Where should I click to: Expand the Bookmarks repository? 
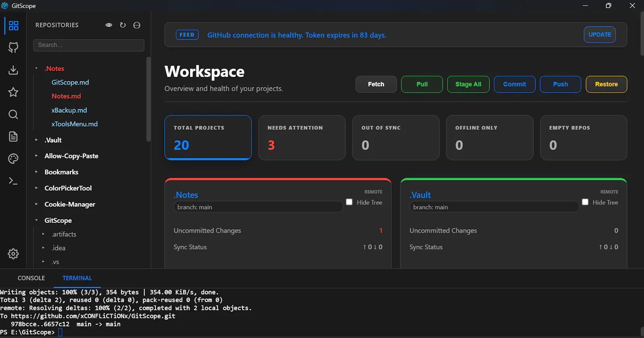click(36, 172)
